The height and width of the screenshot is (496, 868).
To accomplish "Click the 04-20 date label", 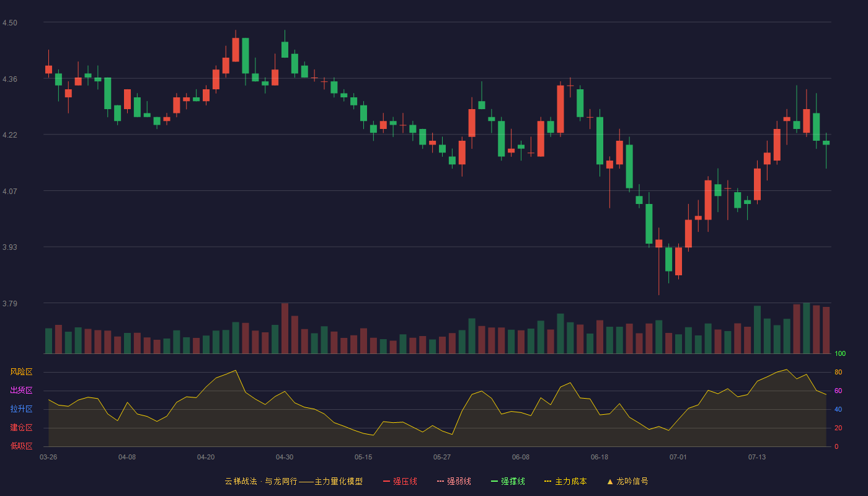I will click(206, 457).
